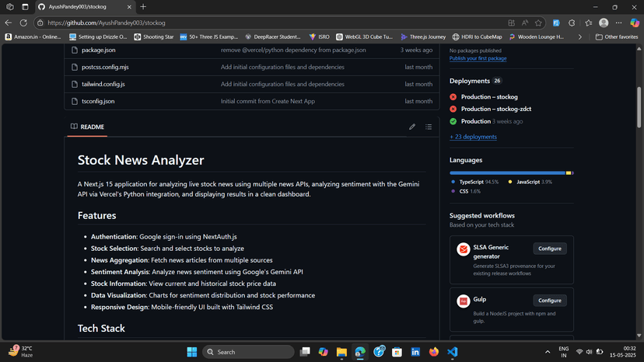Screen dimensions: 644x362
Task: Toggle the Read aloud icon in the address bar
Action: tap(525, 23)
